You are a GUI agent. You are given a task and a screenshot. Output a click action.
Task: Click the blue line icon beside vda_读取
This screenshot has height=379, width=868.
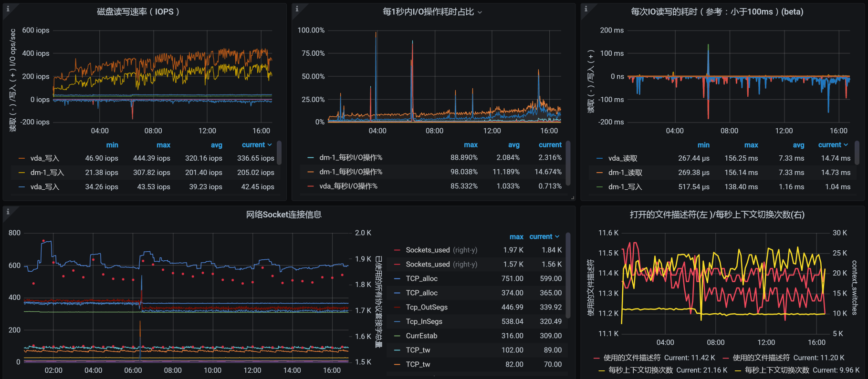[x=599, y=158]
